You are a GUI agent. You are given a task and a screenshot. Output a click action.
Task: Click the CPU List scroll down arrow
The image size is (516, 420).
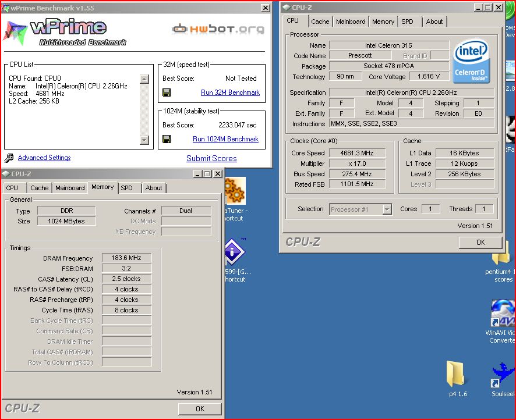[x=144, y=140]
